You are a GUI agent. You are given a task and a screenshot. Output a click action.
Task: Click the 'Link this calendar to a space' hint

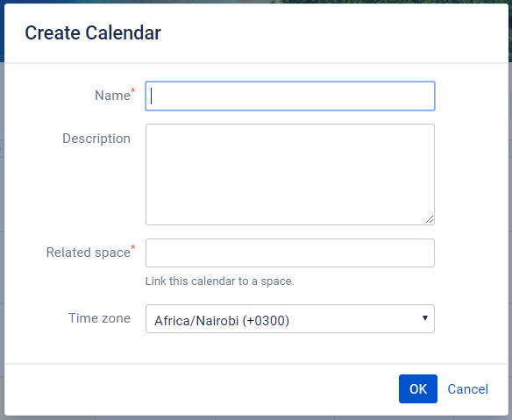tap(220, 281)
